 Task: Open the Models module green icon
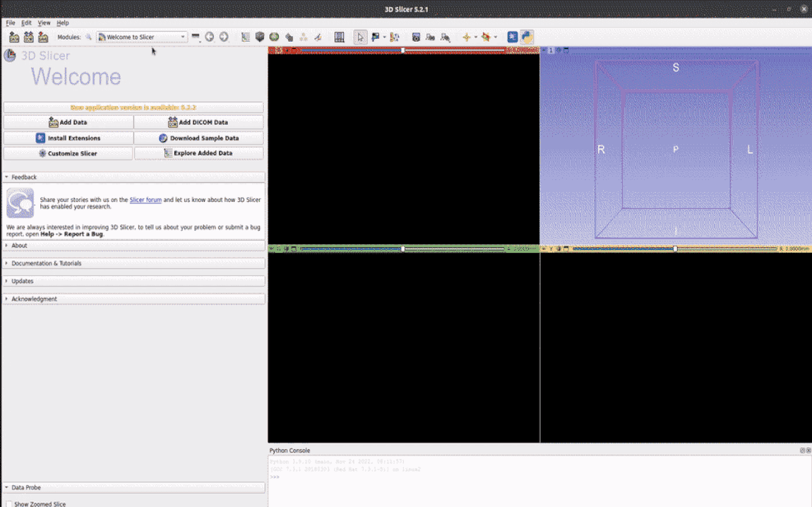[275, 37]
